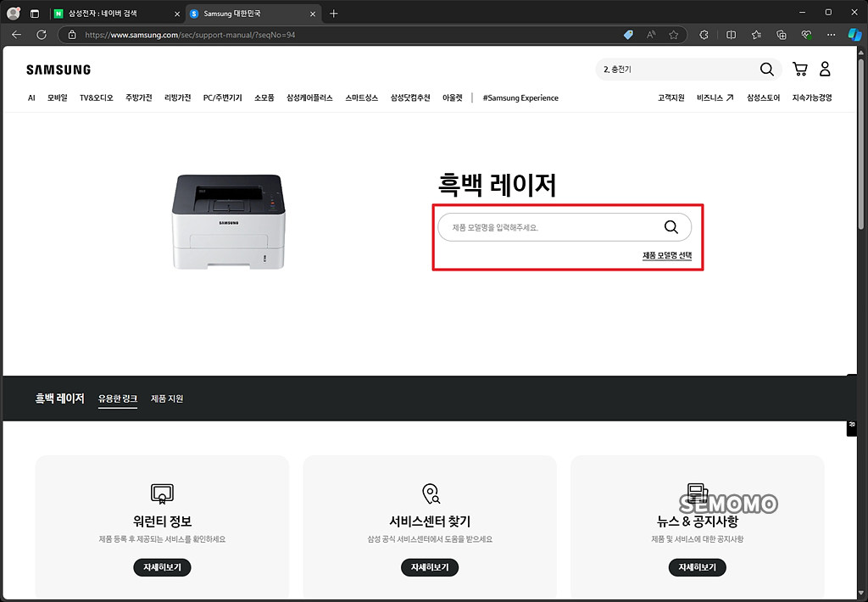
Task: Click 자세히보기 under 뉴스 & 공지사항
Action: [x=698, y=567]
